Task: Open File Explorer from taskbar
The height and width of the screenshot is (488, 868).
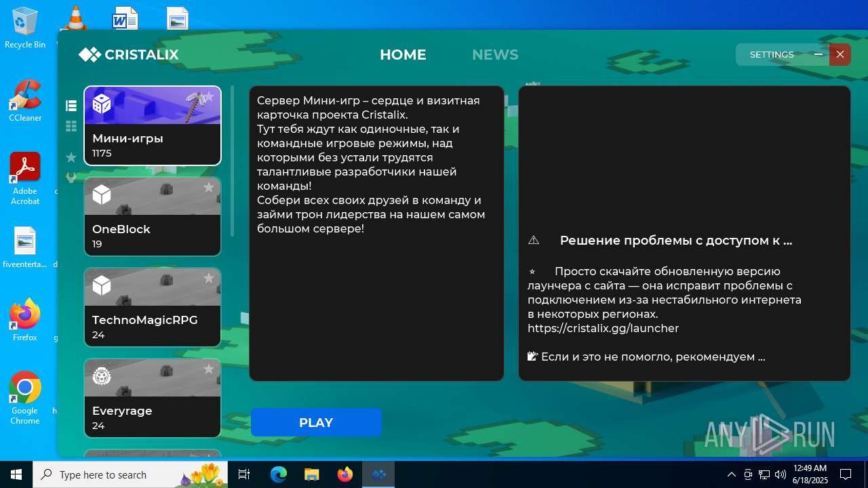Action: pyautogui.click(x=311, y=474)
